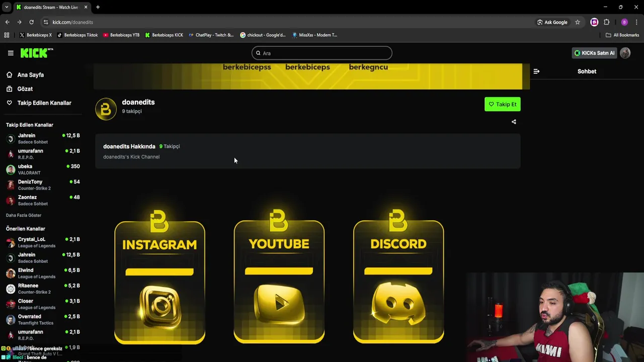Click the share icon under Takip Et
This screenshot has width=644, height=362.
click(x=514, y=122)
